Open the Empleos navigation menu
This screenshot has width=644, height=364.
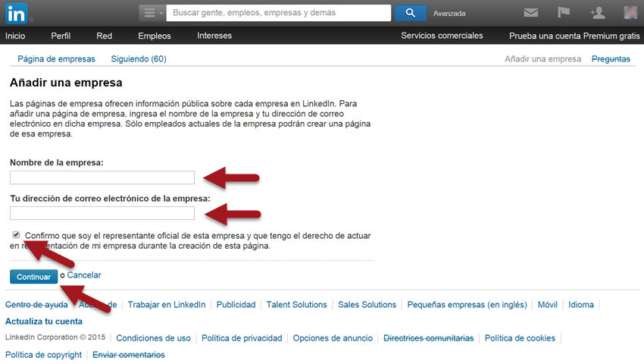[155, 36]
